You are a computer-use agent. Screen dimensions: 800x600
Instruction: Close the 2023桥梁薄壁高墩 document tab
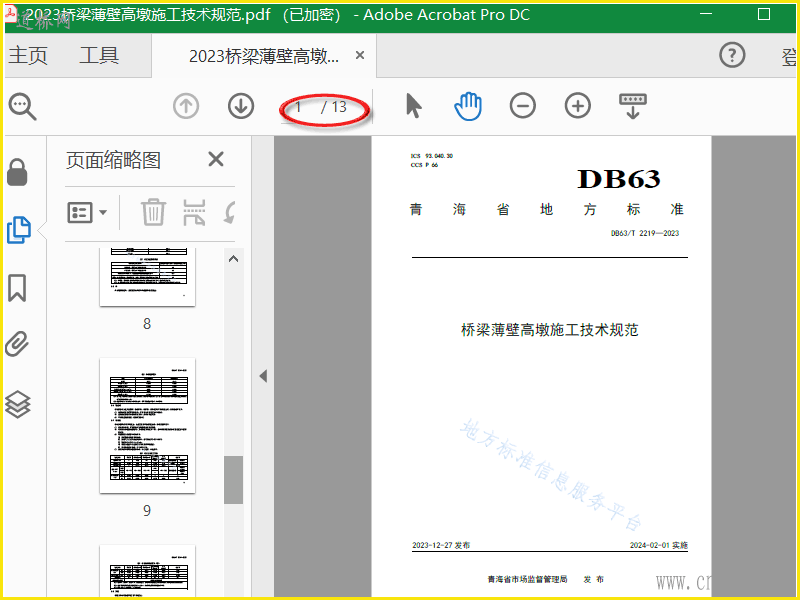pos(360,55)
